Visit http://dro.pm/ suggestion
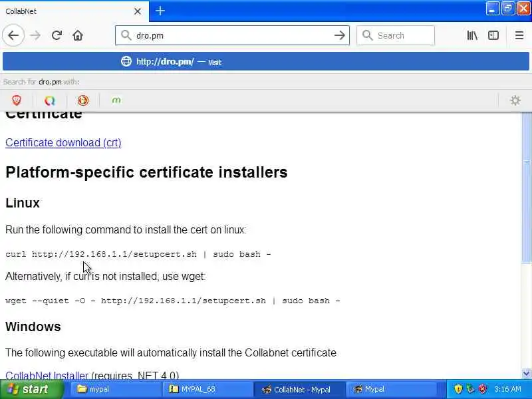Viewport: 532px width, 399px height. (x=265, y=61)
